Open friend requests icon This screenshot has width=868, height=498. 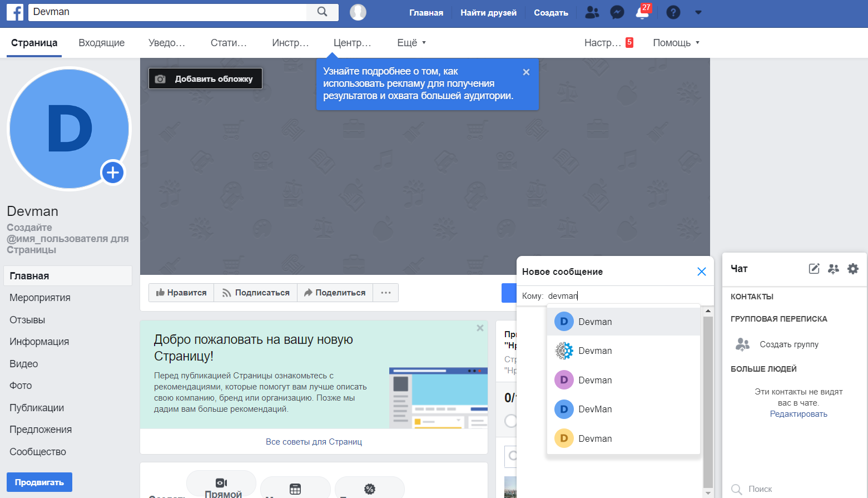pos(592,12)
